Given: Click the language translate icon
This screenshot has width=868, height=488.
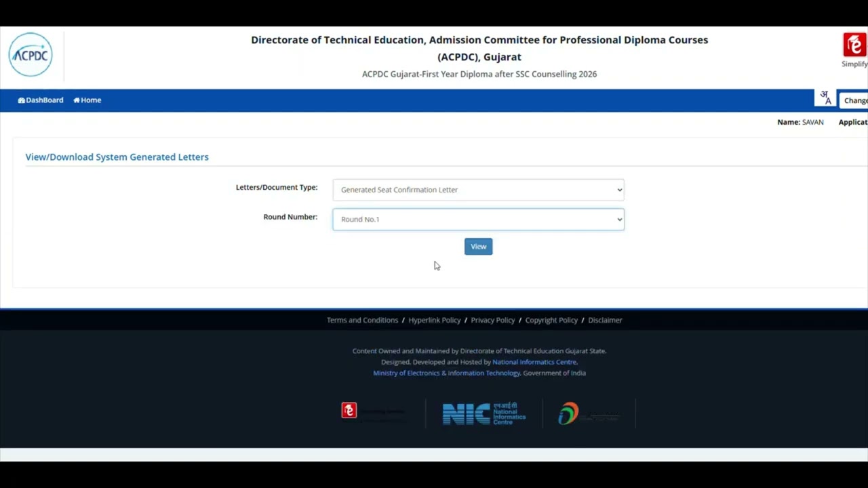Looking at the screenshot, I should coord(825,98).
